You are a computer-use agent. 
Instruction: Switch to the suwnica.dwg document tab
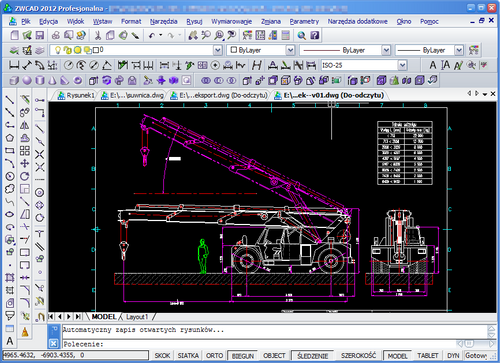pos(133,95)
